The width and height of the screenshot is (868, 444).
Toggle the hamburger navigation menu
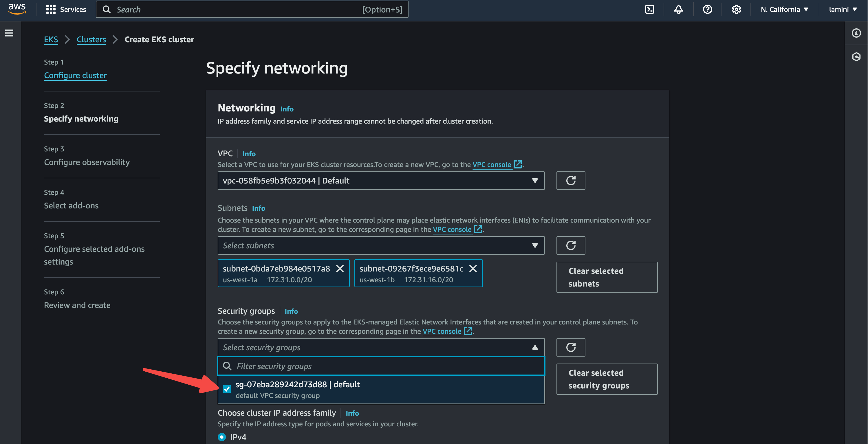tap(10, 33)
